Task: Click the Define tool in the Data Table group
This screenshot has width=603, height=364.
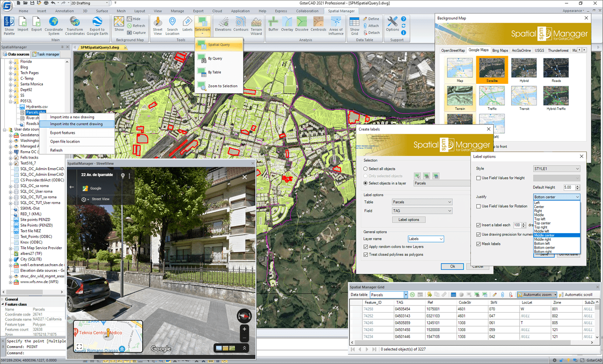Action: (x=371, y=19)
